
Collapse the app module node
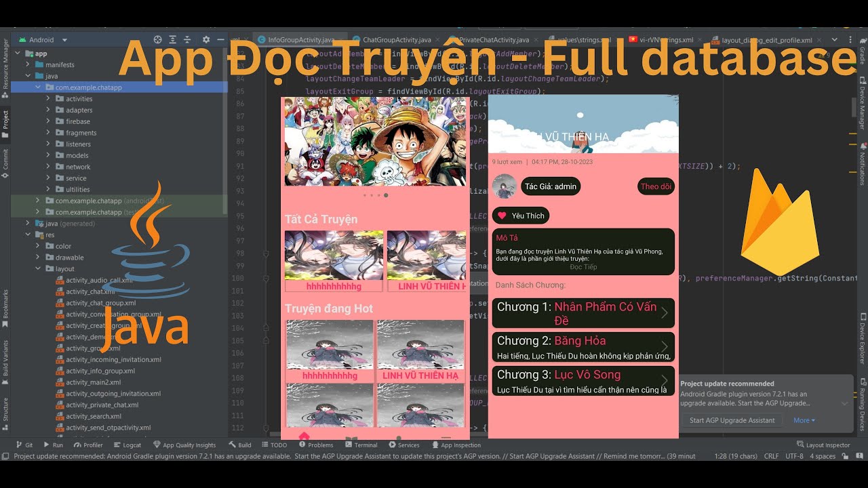tap(18, 54)
